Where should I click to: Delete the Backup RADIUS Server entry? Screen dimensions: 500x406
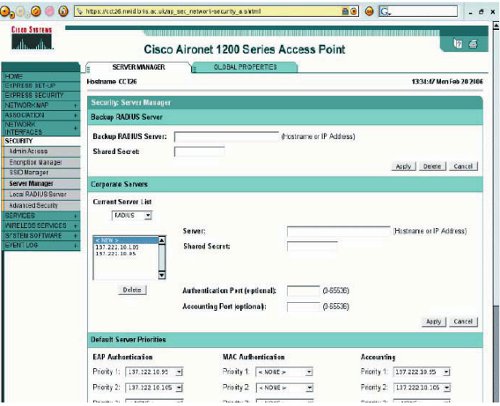point(432,166)
